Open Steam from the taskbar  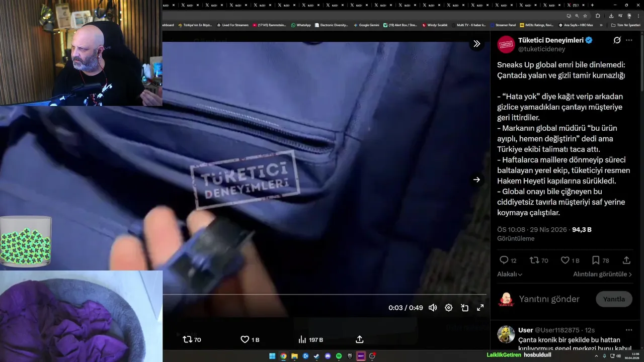316,356
